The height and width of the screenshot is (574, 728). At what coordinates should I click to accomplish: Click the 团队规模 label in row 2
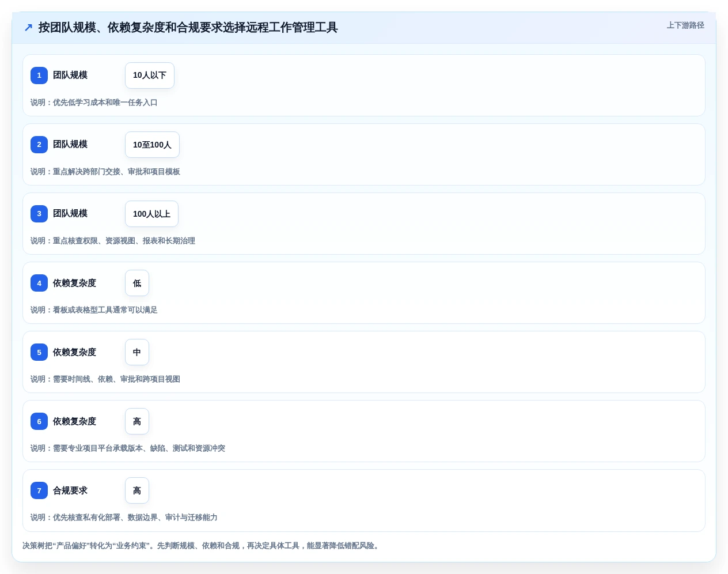tap(70, 145)
